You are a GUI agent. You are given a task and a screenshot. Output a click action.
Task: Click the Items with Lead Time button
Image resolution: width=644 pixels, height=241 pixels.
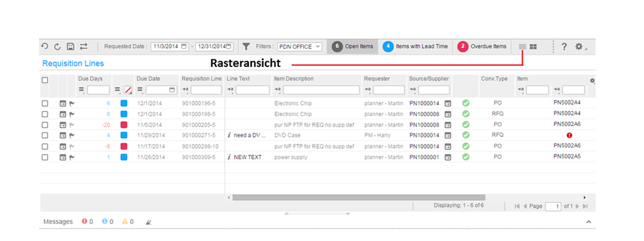tap(416, 47)
